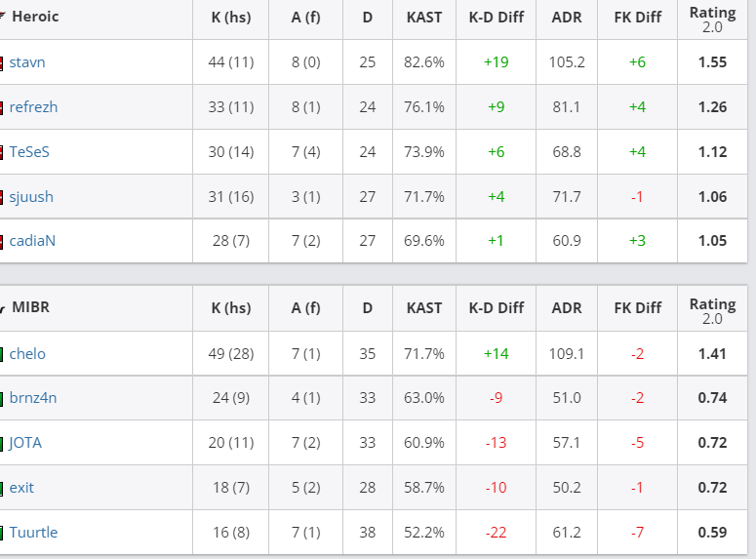Select cadiaN player name

click(x=32, y=241)
